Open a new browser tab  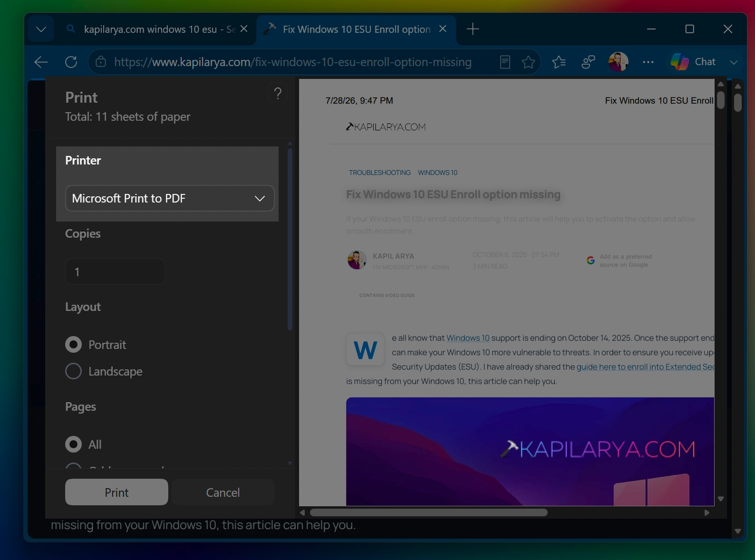pyautogui.click(x=473, y=29)
